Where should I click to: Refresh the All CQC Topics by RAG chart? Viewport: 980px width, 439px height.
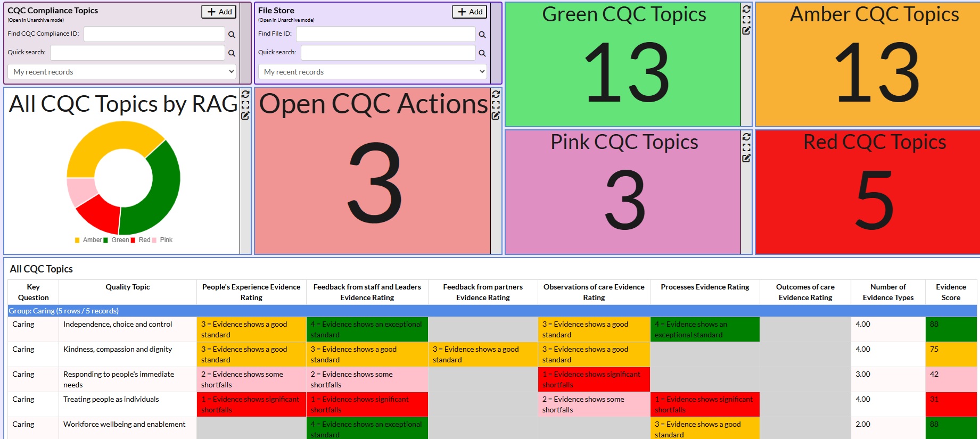(245, 94)
